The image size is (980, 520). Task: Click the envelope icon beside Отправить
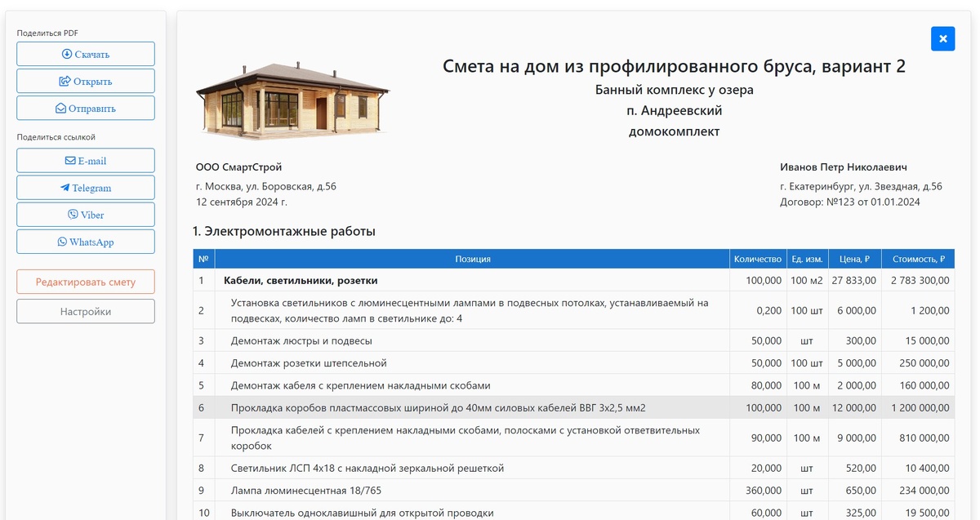[x=60, y=109]
